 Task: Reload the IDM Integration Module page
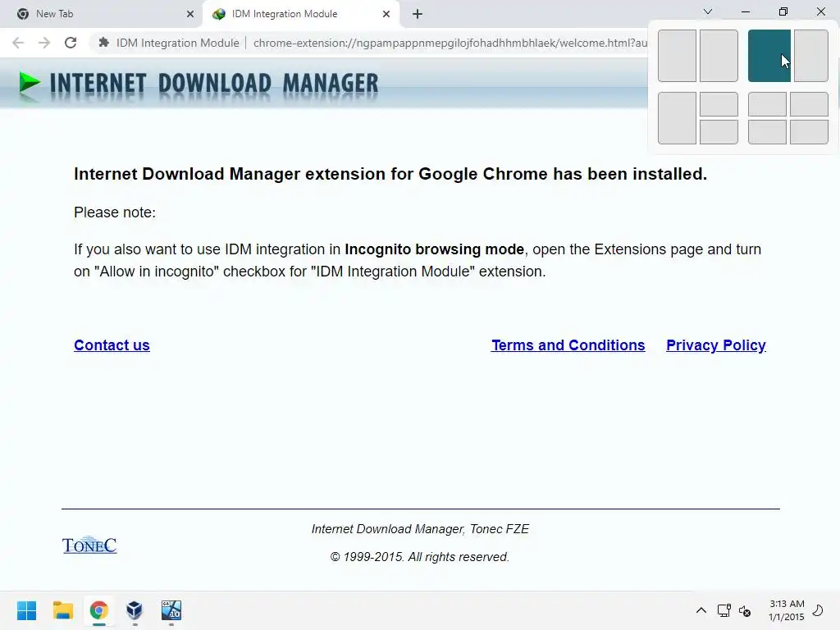coord(71,43)
